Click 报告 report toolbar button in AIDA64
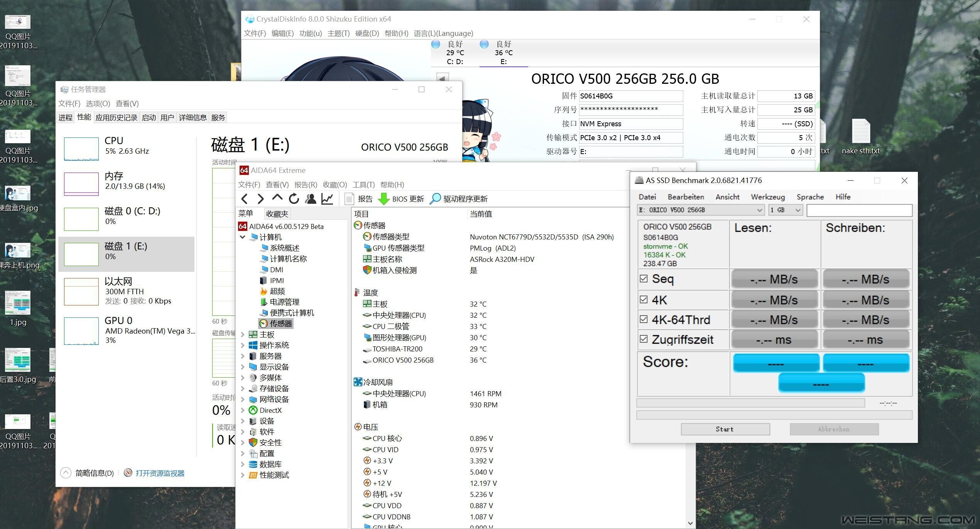980x529 pixels. (x=358, y=199)
